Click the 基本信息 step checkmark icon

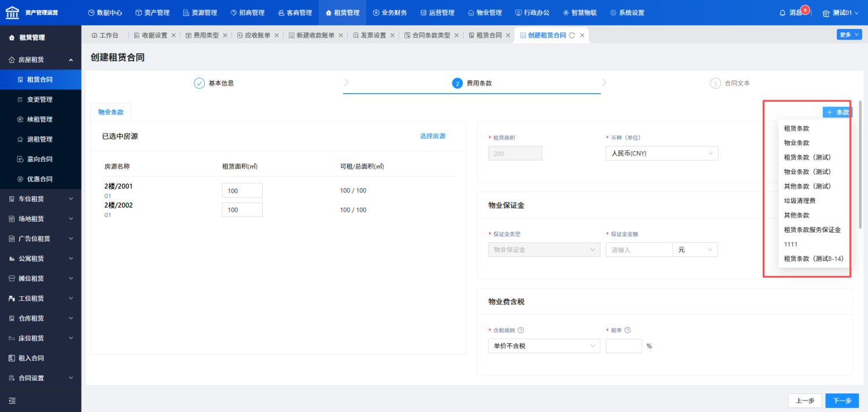tap(199, 83)
